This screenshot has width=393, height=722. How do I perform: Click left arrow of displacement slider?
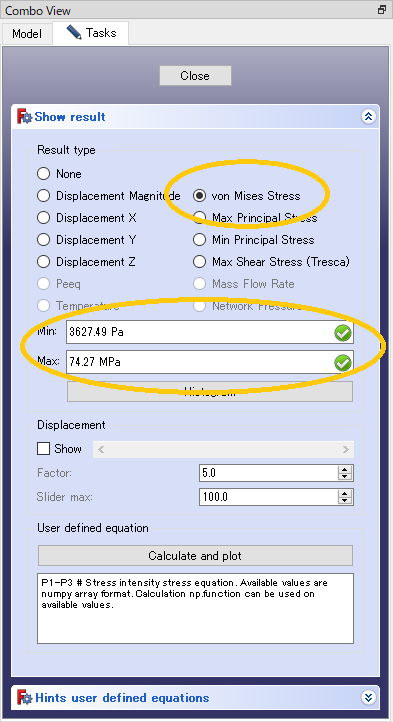101,449
